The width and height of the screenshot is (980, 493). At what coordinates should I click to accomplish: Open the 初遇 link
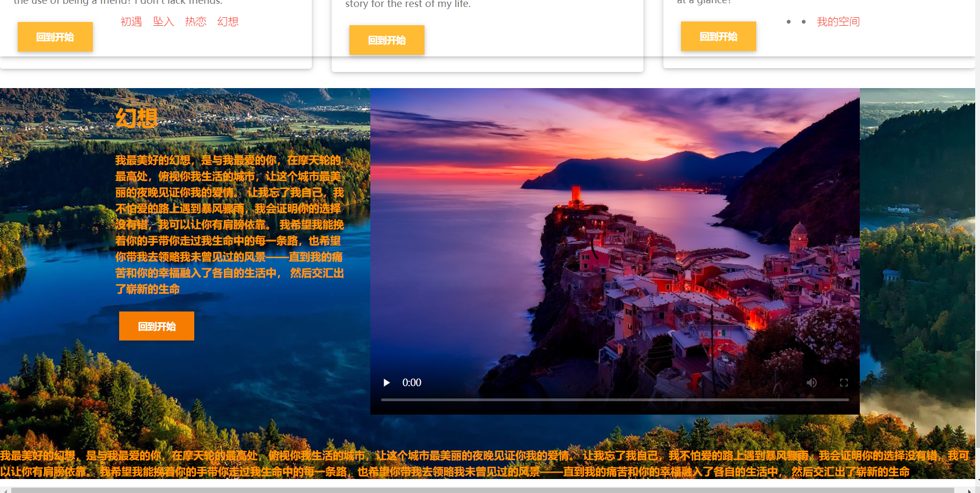coord(131,21)
